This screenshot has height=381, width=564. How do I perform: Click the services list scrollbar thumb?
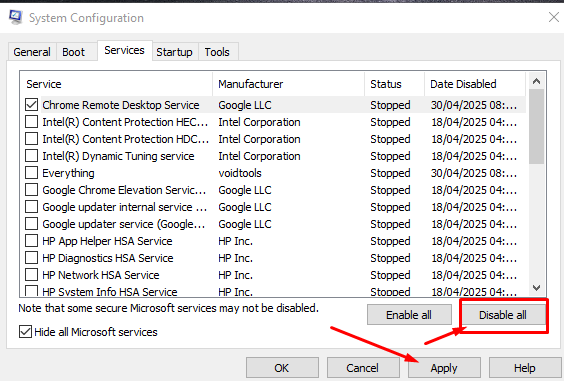coord(536,127)
